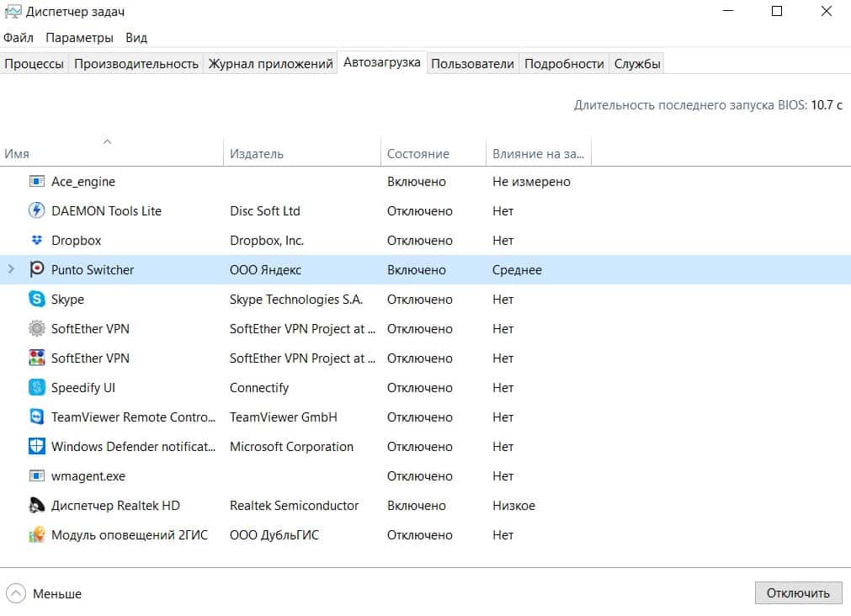Select Windows Defender notificat... name text
This screenshot has width=851, height=616.
133,446
